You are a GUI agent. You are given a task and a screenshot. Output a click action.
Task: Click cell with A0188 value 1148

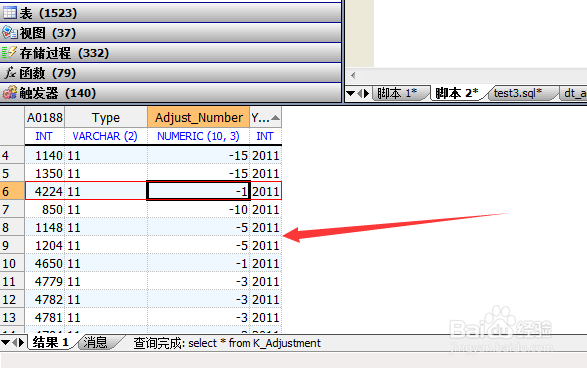point(45,227)
